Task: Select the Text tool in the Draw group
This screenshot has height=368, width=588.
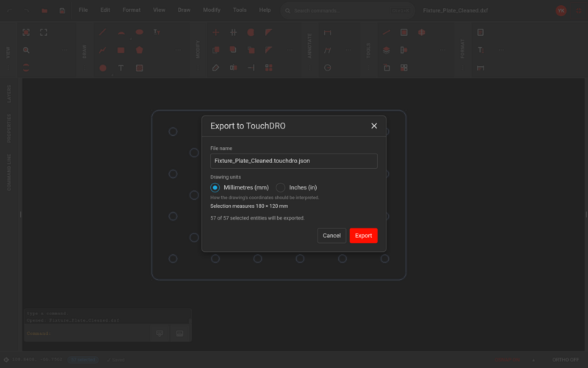Action: click(121, 68)
